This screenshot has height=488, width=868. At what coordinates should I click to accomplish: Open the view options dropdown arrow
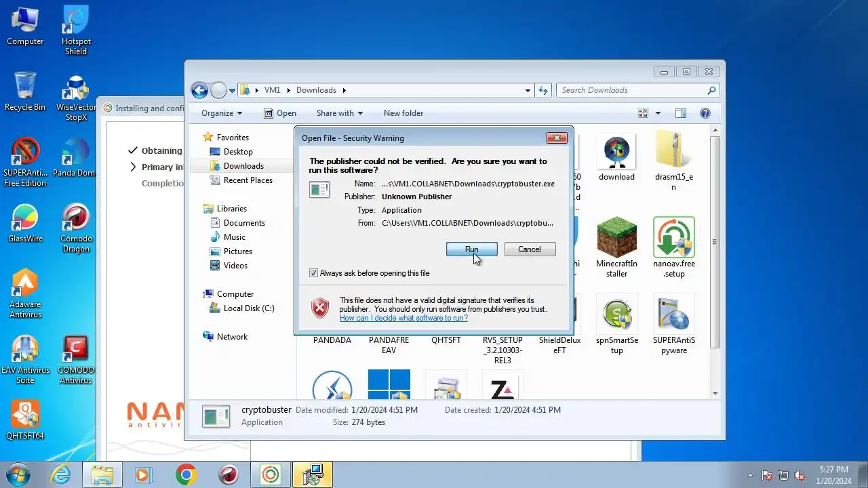click(658, 113)
